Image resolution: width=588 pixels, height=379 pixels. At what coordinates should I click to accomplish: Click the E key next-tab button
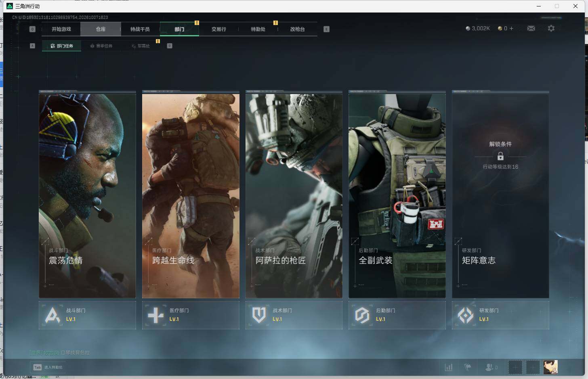(326, 29)
